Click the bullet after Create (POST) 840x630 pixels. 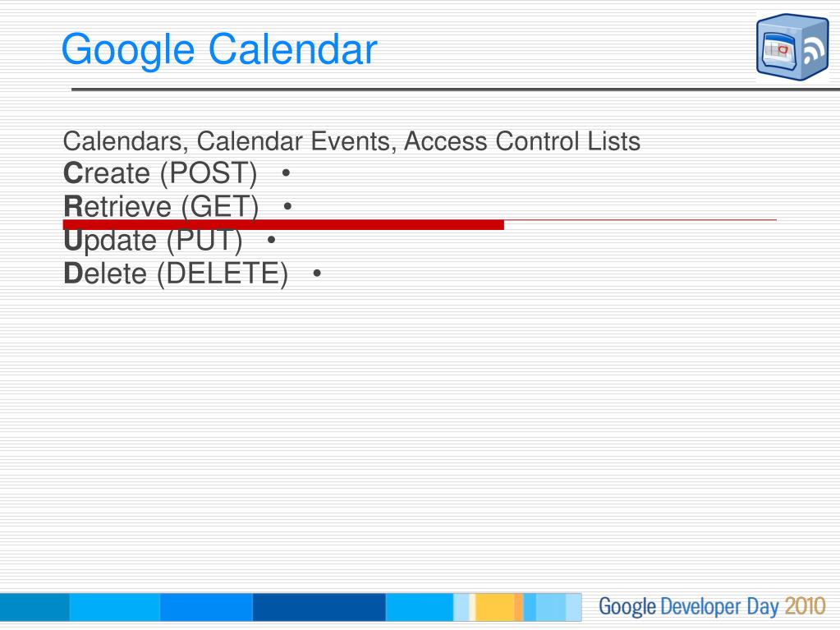[x=286, y=173]
